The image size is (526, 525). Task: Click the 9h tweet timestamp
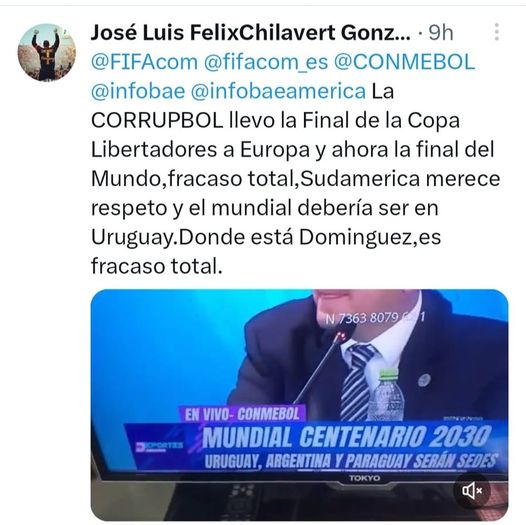coord(441,33)
